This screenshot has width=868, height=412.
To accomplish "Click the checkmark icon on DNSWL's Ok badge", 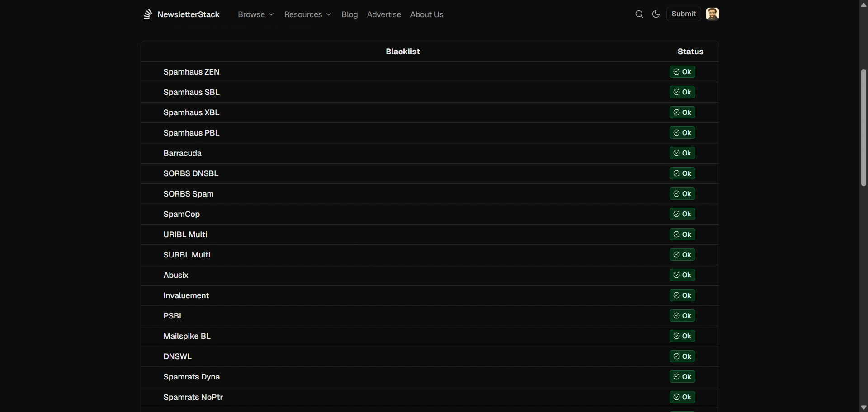I will [676, 356].
